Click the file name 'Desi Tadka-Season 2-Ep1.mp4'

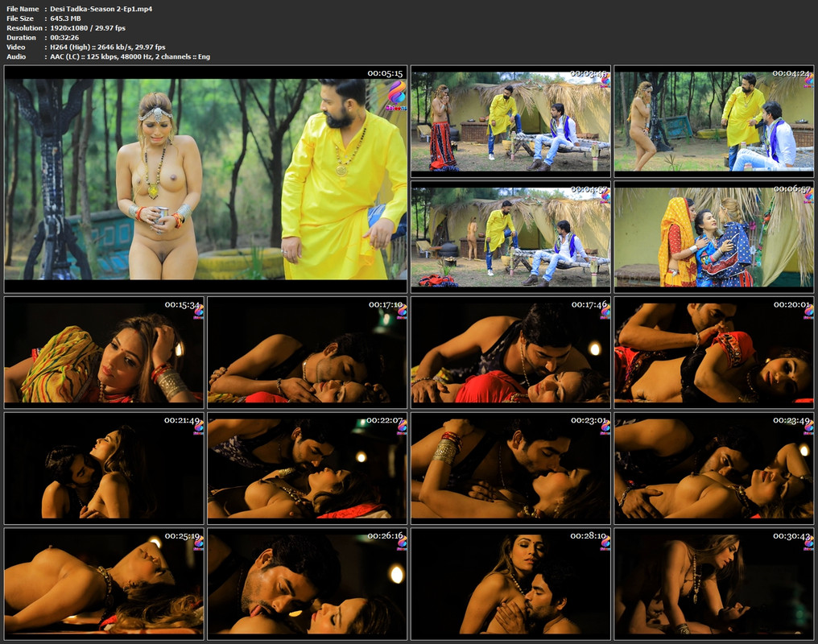[x=101, y=9]
